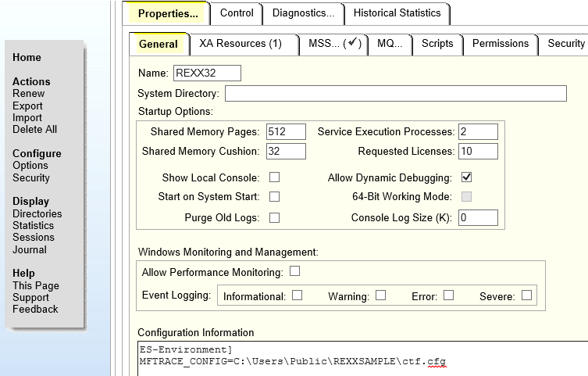Switch to the Control tab
Image resolution: width=588 pixels, height=376 pixels.
tap(237, 13)
